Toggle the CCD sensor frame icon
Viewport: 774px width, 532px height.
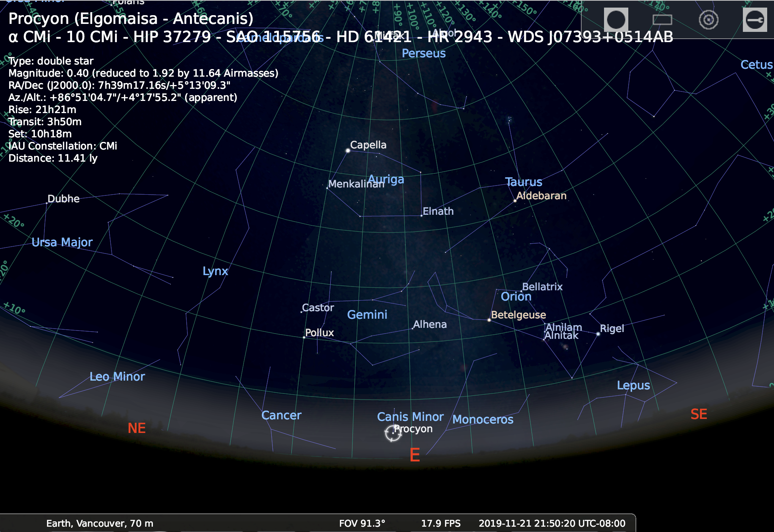pos(662,20)
